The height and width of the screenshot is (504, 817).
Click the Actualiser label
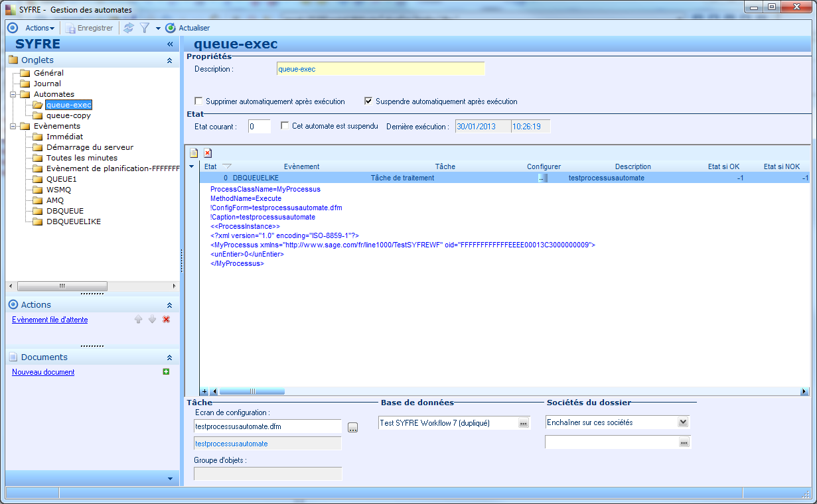coord(194,28)
